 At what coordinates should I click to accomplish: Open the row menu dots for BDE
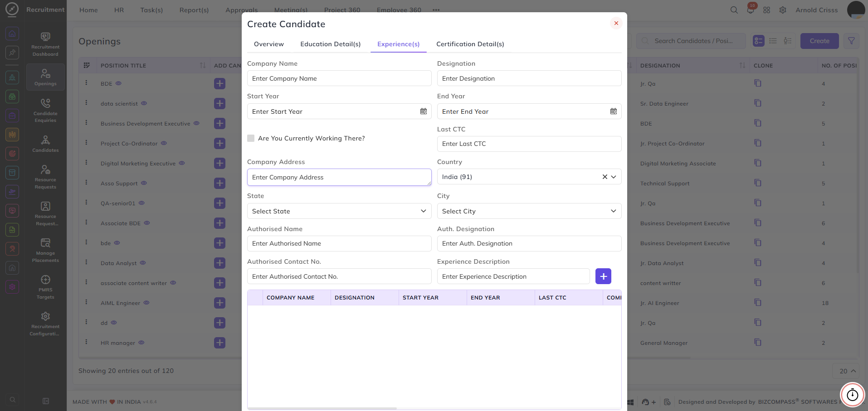pos(86,83)
